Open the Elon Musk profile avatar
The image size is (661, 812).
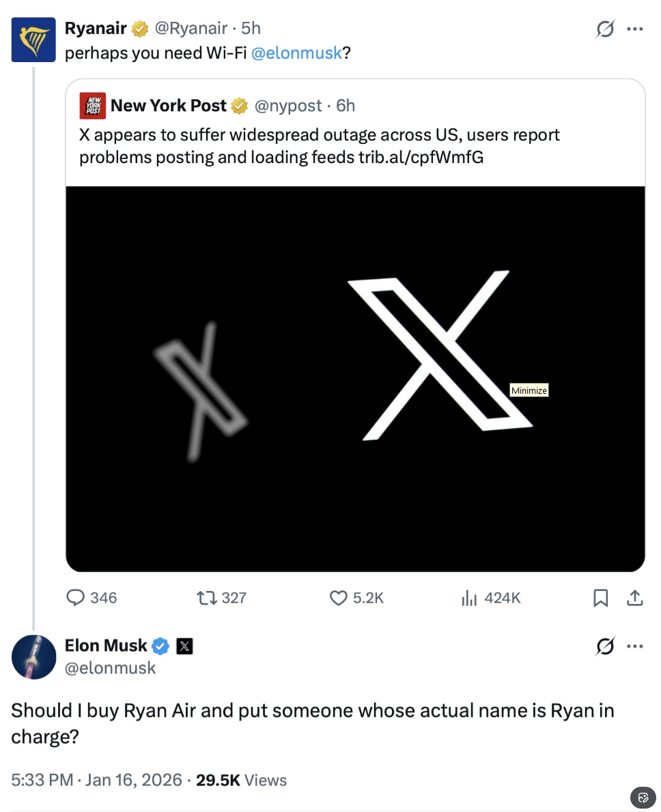[x=33, y=656]
